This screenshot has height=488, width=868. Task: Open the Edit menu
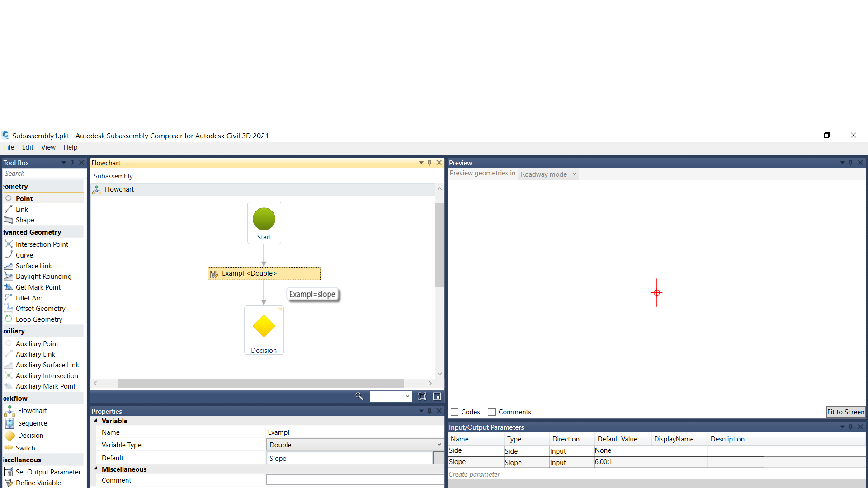pos(28,147)
